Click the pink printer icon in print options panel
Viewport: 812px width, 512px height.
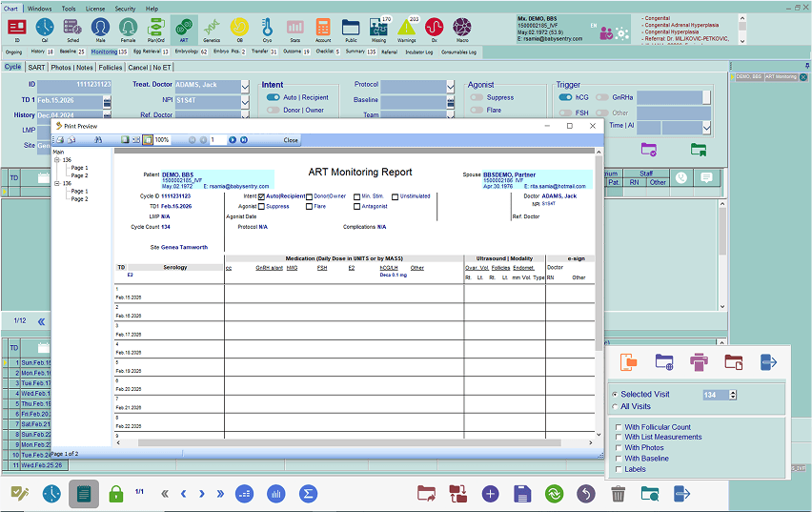click(699, 361)
